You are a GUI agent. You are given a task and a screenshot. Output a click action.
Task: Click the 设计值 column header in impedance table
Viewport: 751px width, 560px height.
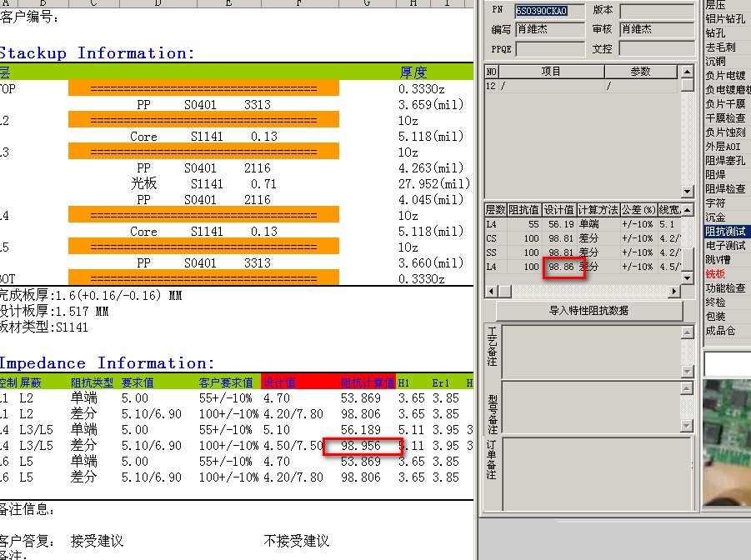559,210
